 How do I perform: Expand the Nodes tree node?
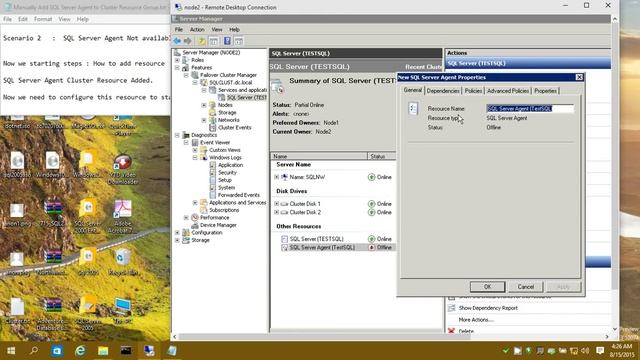[x=204, y=105]
